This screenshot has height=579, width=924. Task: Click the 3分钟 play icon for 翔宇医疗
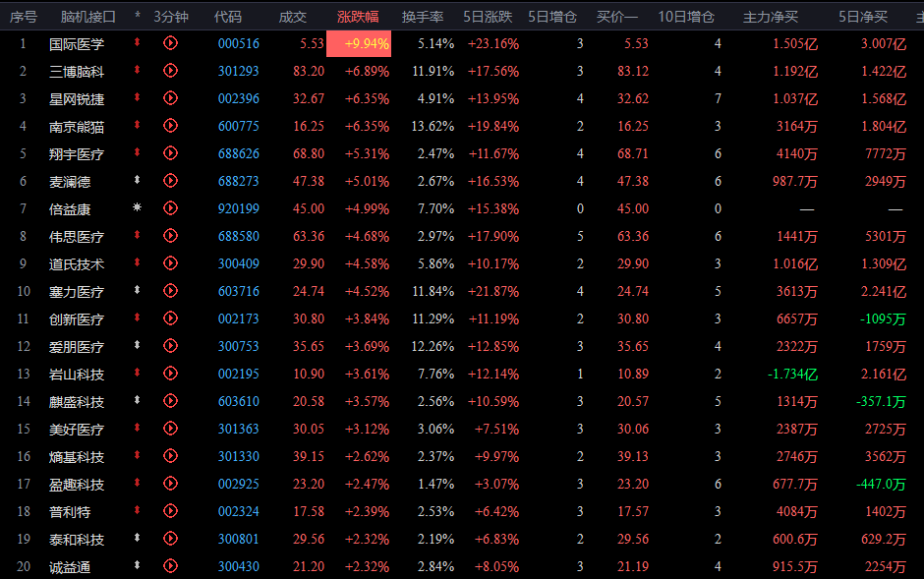(x=170, y=153)
